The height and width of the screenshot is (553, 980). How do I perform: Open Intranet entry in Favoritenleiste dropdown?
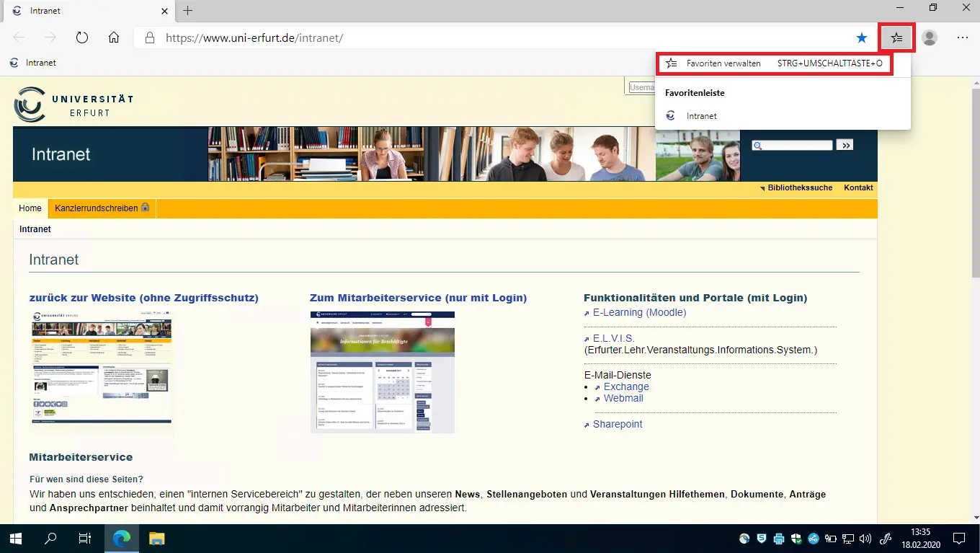(x=701, y=115)
